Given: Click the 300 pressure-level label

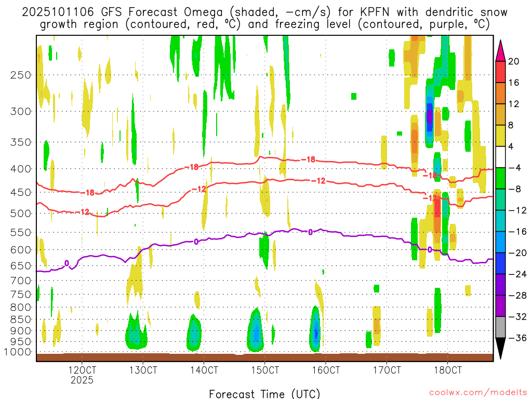Looking at the screenshot, I should click(21, 111).
